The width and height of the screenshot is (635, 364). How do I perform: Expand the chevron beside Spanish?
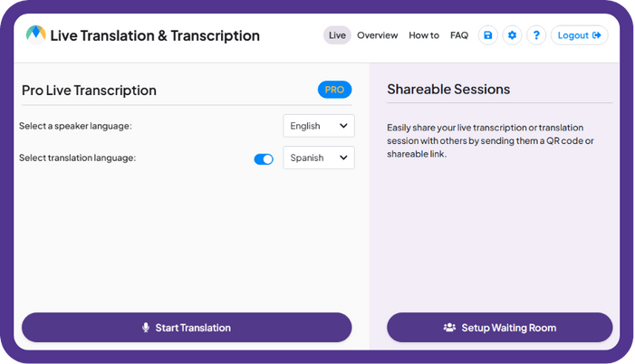(343, 158)
